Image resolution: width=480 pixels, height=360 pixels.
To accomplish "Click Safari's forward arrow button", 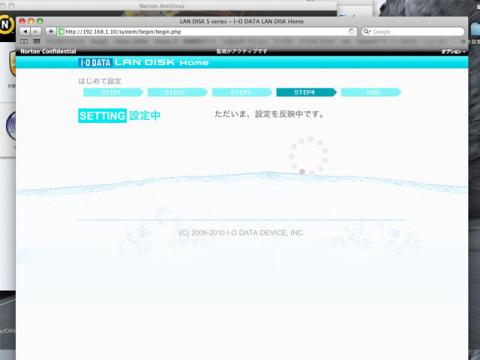I will (36, 31).
